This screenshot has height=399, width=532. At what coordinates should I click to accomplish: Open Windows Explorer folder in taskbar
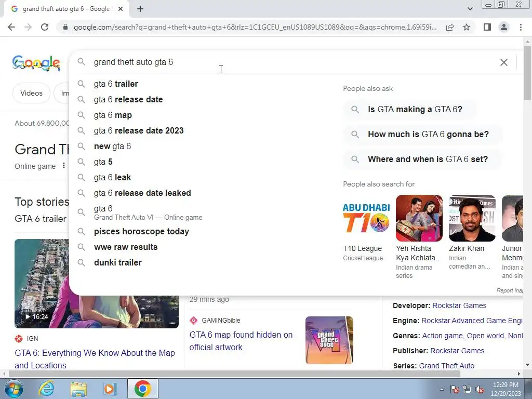(79, 389)
